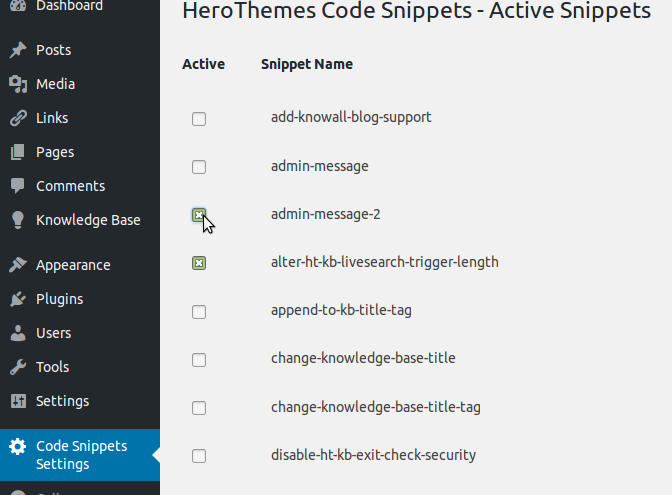The image size is (672, 495).
Task: Click the Settings sliders icon
Action: click(18, 401)
